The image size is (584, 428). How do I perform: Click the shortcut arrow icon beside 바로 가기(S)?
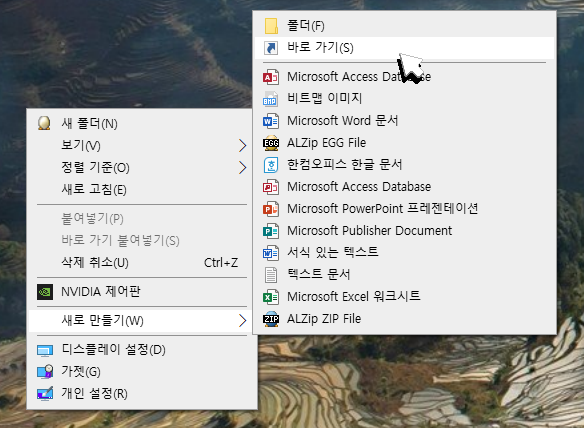pyautogui.click(x=271, y=48)
